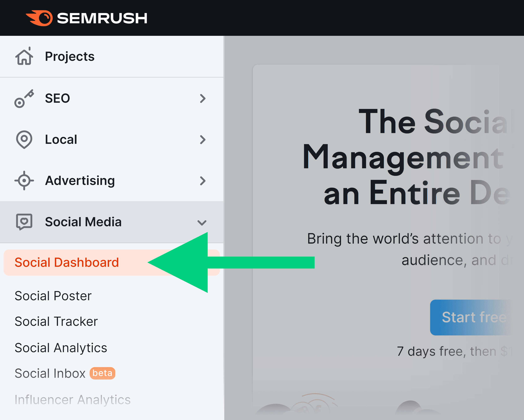Click the SEO key icon
The height and width of the screenshot is (420, 524).
pos(24,98)
